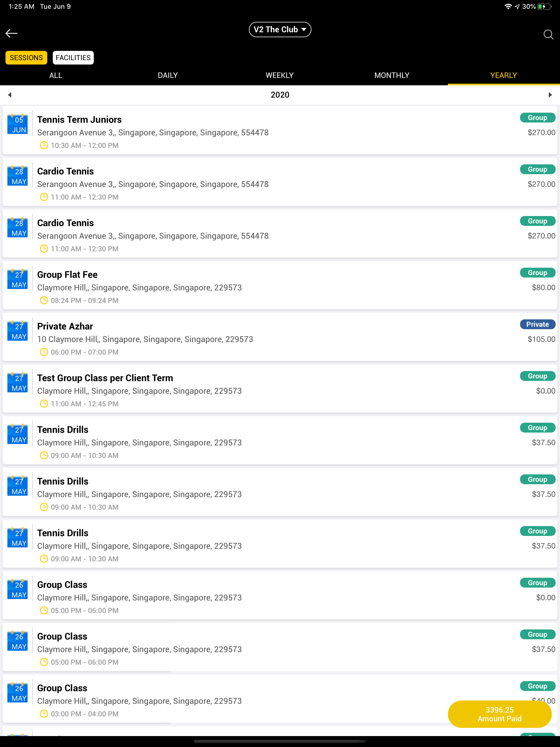Click the Group Flat Fee calendar icon
The height and width of the screenshot is (747, 560).
click(17, 279)
